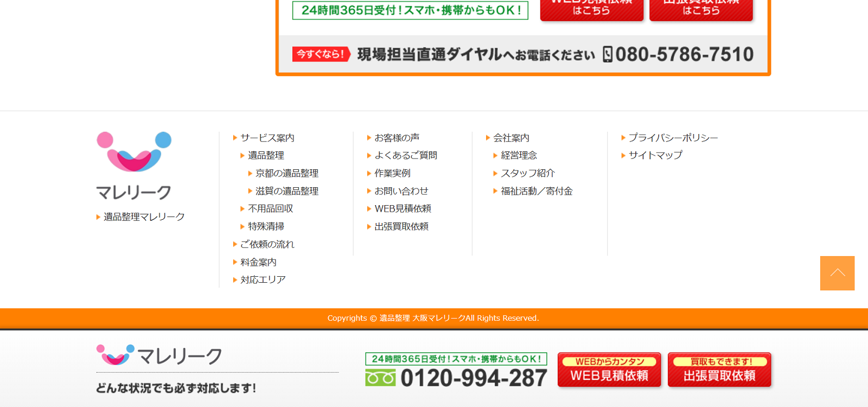Select 会社案内 in footer menu
Image resolution: width=868 pixels, height=407 pixels.
coord(511,138)
